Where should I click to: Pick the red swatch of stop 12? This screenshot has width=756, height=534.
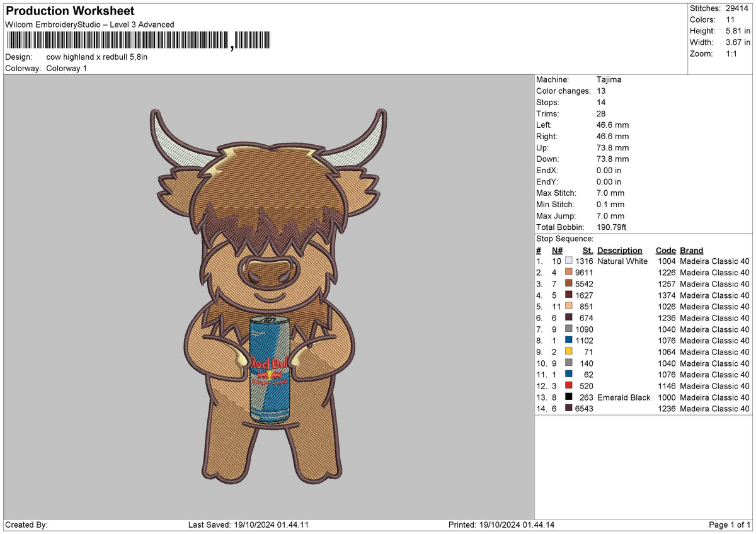click(x=569, y=386)
